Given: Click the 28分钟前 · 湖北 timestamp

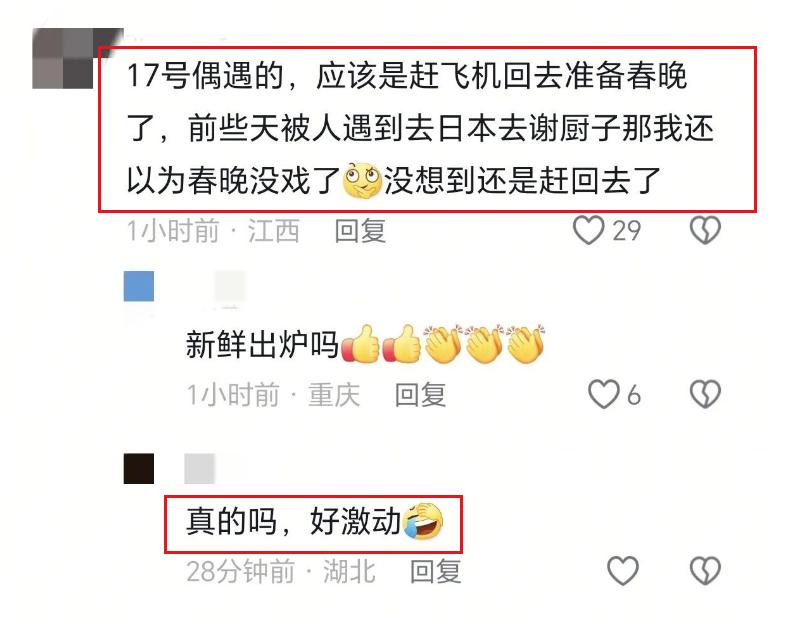Looking at the screenshot, I should [x=281, y=571].
